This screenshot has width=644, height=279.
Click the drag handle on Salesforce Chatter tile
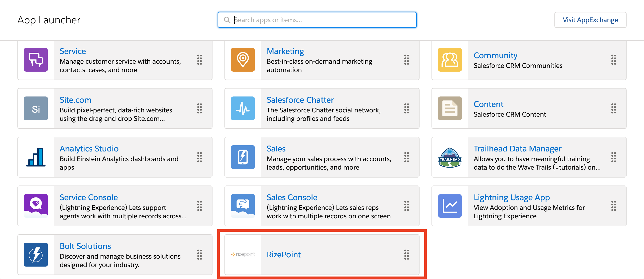[407, 108]
